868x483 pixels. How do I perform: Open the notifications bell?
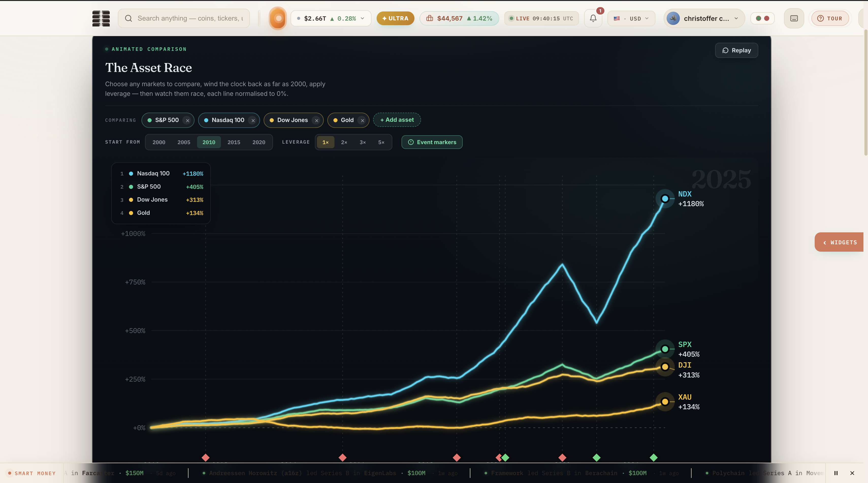tap(593, 18)
